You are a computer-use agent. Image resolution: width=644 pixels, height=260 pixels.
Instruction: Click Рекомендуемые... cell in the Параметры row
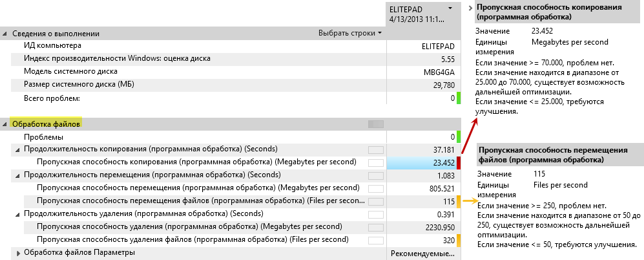point(423,253)
